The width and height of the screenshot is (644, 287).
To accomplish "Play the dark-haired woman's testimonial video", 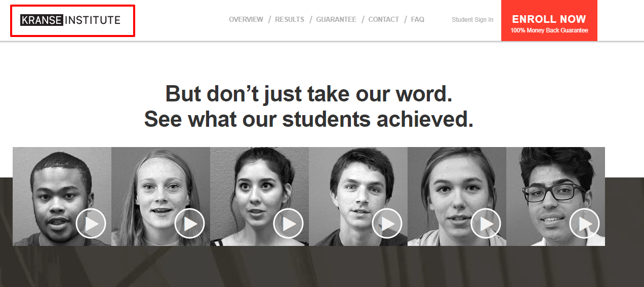I will tap(288, 224).
